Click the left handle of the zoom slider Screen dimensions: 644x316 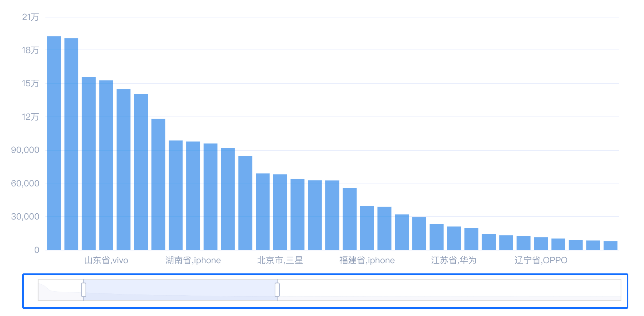(x=84, y=290)
